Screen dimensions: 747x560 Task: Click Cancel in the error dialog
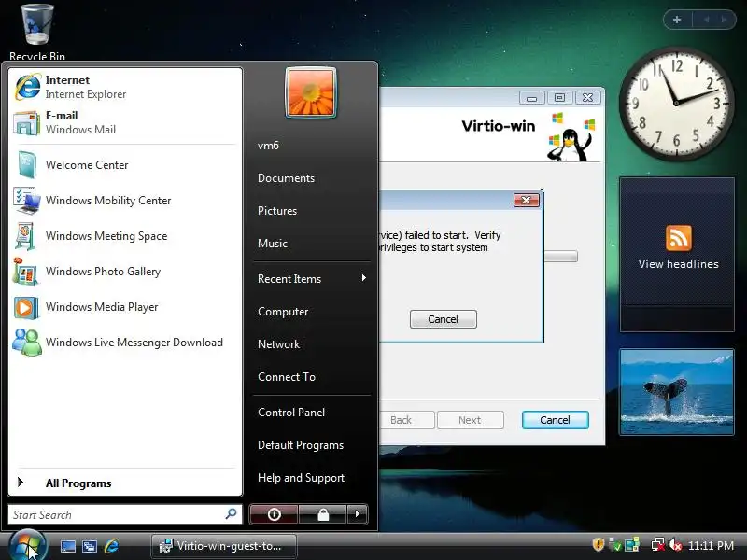tap(443, 319)
